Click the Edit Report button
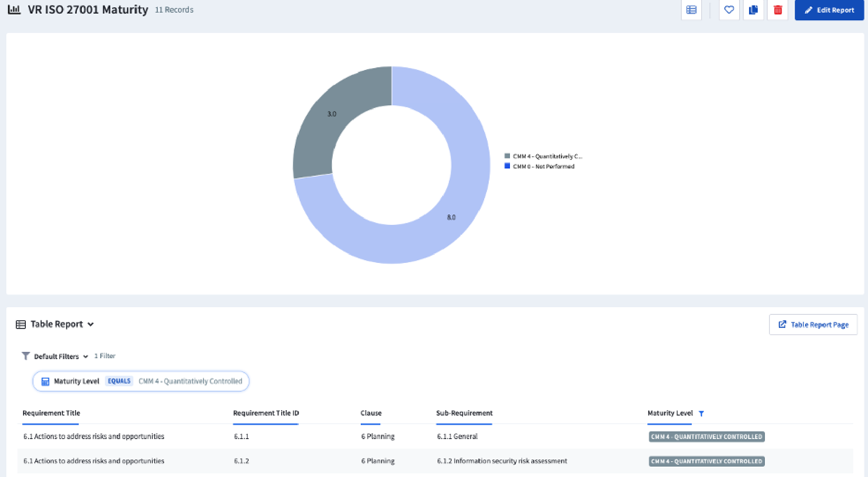Screen dimensions: 868x477 [x=829, y=10]
